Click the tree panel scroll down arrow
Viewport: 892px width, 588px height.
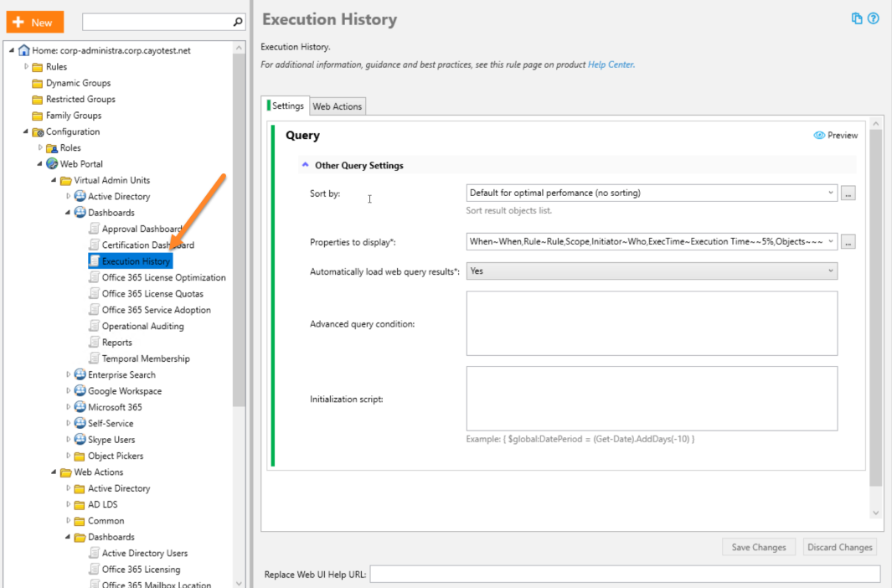pos(239,583)
